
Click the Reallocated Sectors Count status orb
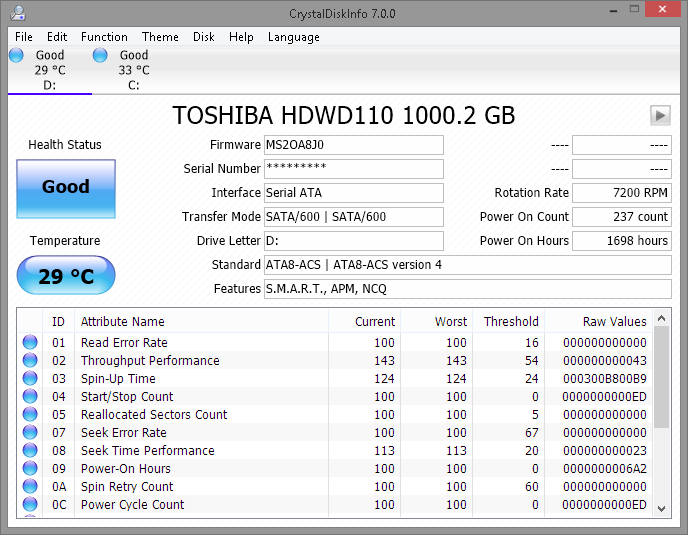pos(30,415)
